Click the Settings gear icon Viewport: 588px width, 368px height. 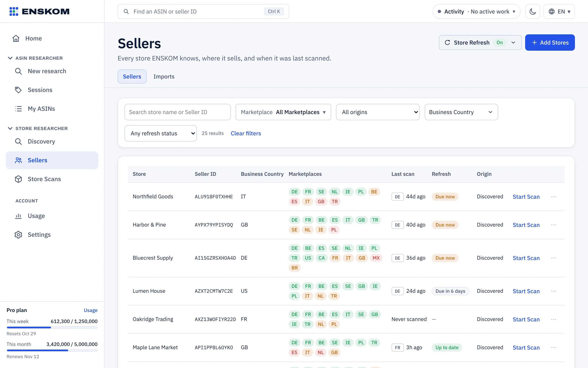point(18,235)
